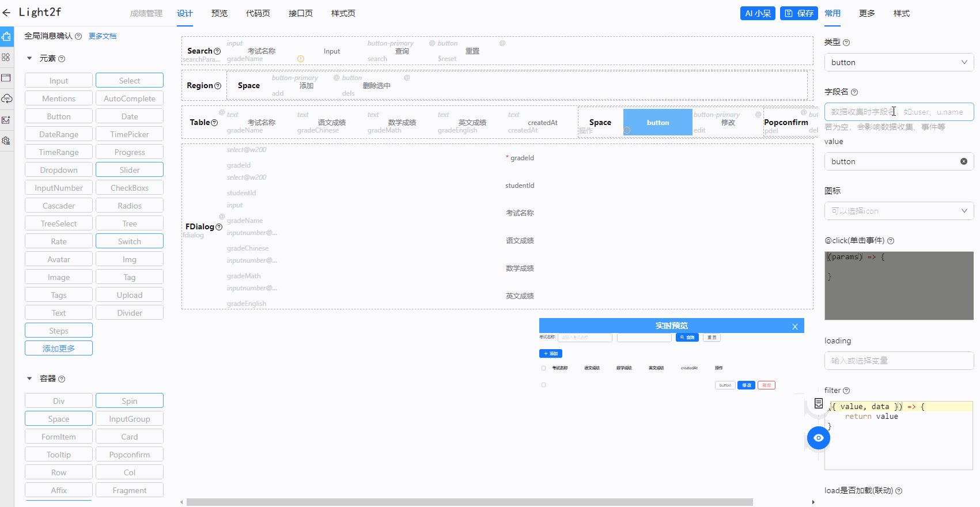Click help icon next to 元素 heading
Image resolution: width=980 pixels, height=507 pixels.
click(62, 59)
